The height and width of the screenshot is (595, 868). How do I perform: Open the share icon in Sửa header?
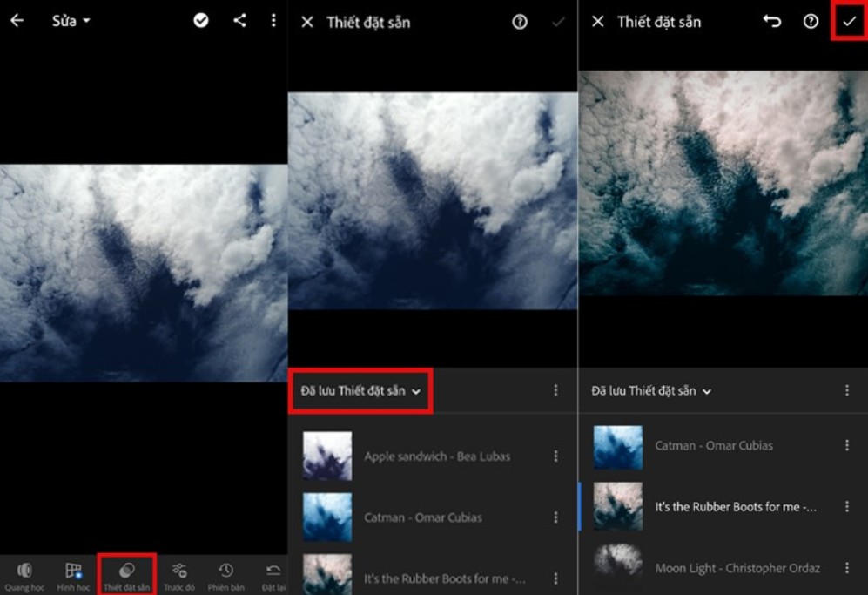[x=239, y=20]
